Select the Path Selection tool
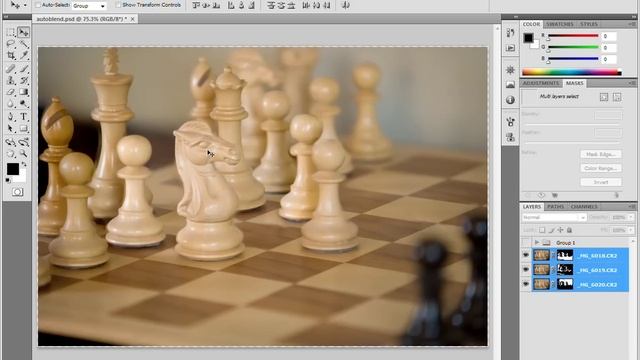 click(x=11, y=129)
